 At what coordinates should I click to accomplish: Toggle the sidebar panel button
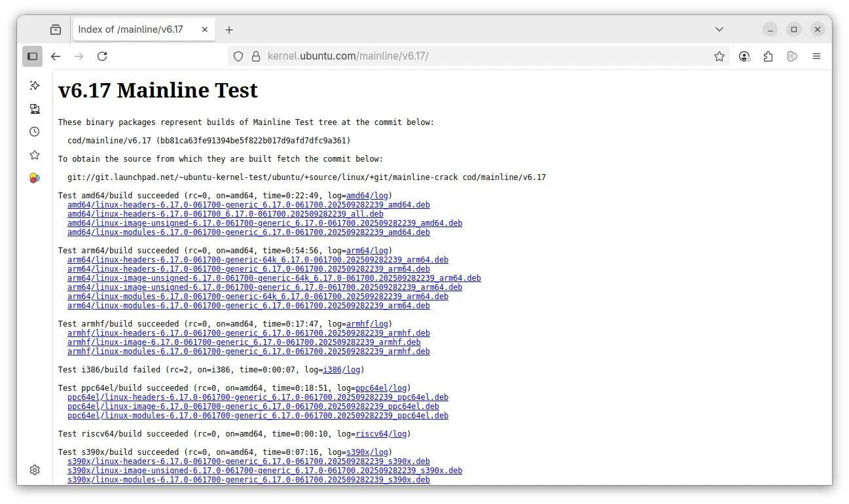[x=32, y=56]
